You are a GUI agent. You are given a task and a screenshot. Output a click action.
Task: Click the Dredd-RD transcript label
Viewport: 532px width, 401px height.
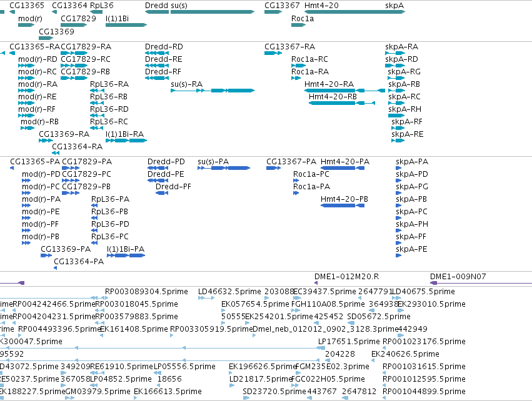pos(164,46)
